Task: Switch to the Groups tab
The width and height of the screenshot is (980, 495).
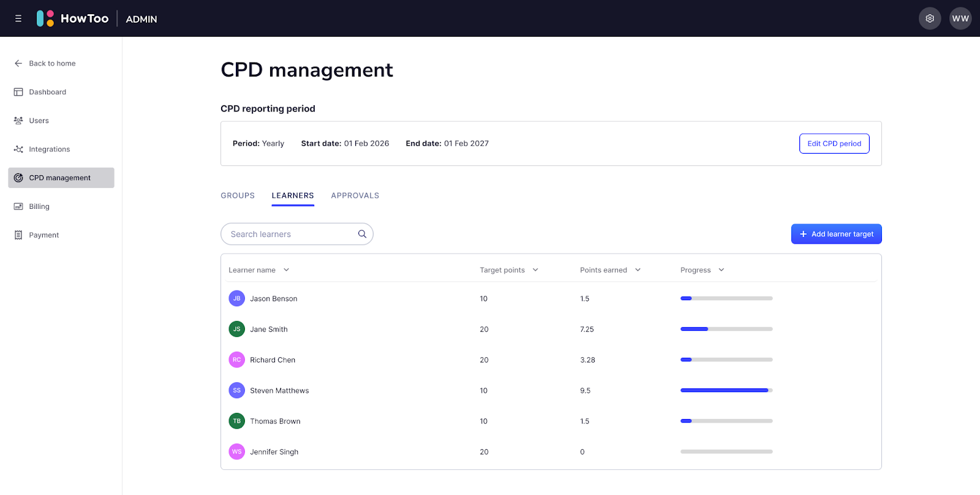Action: pyautogui.click(x=238, y=195)
